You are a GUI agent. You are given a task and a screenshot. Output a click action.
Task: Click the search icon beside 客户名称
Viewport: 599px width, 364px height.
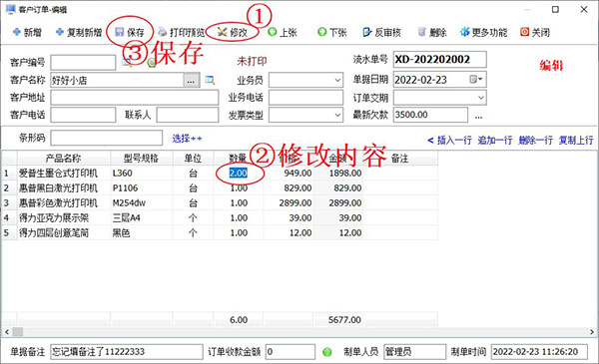210,80
